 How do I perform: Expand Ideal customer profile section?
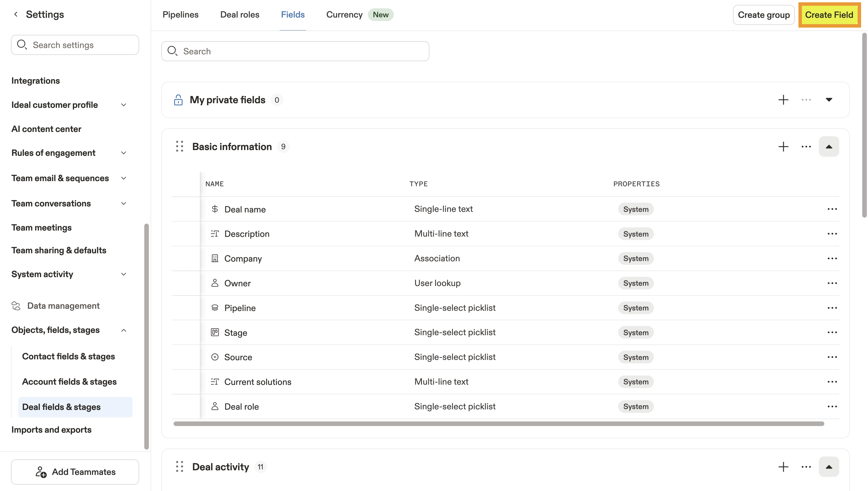tap(124, 105)
